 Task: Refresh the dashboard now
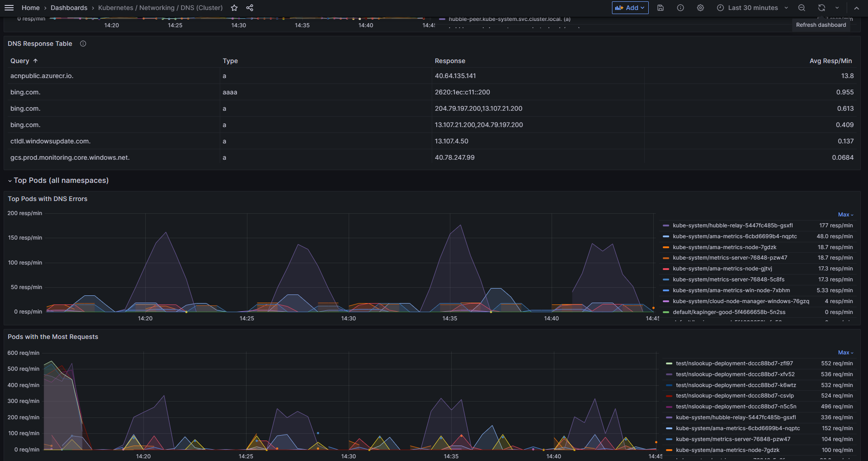pos(822,8)
